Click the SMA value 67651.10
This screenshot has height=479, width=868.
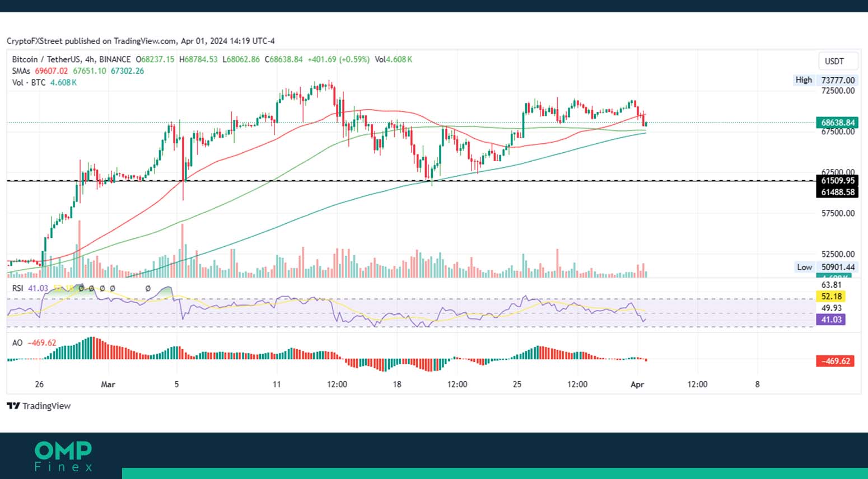pos(90,71)
